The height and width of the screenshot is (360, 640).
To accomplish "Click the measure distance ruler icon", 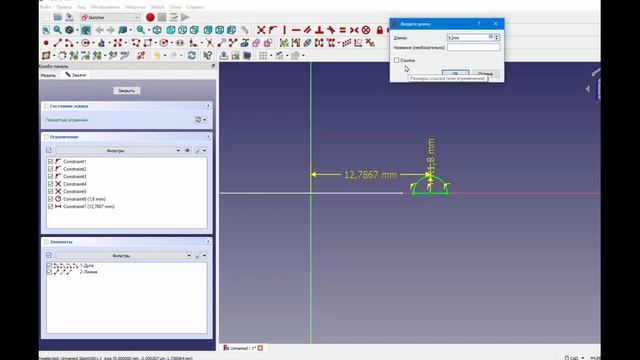I will (x=244, y=30).
